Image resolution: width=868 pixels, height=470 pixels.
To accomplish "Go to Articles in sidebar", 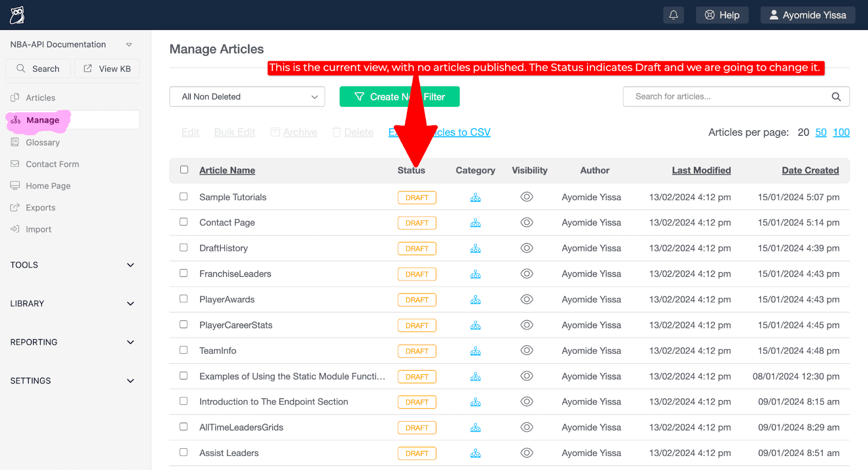I will point(40,98).
